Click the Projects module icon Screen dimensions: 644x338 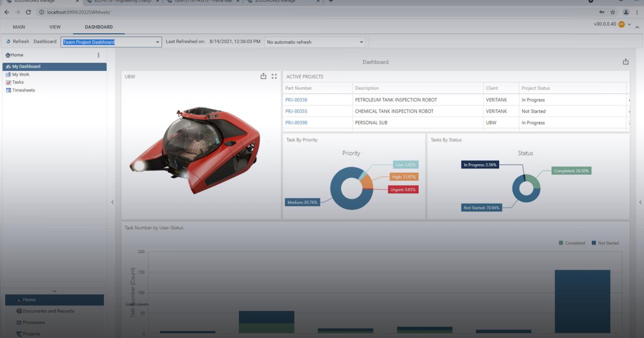point(19,334)
